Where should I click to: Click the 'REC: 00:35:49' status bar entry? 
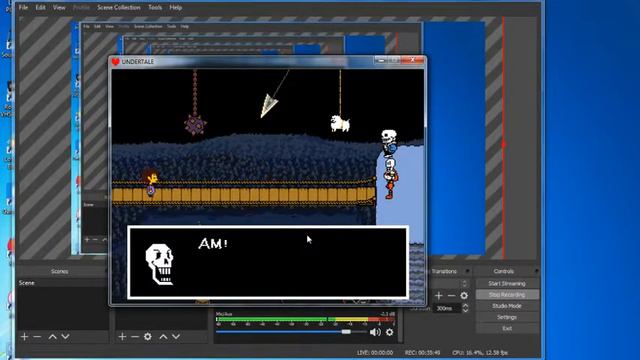coord(422,353)
